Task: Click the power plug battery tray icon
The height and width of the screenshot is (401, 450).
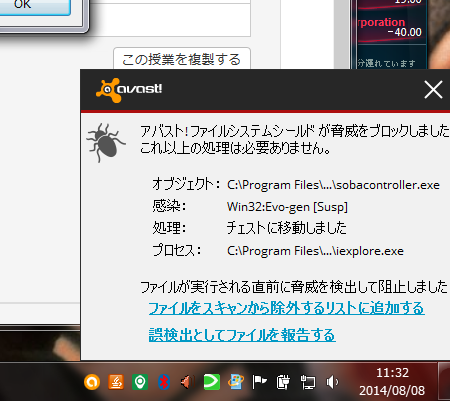Action: coord(283,382)
